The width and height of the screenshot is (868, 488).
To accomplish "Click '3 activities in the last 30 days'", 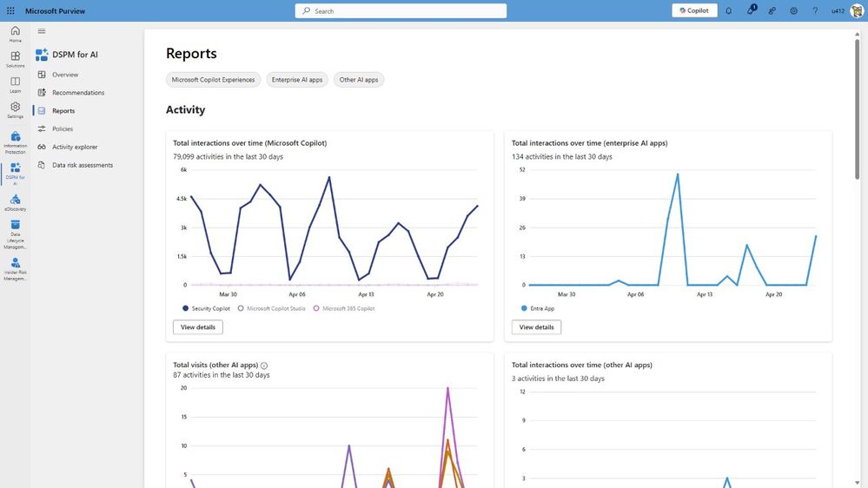I will coord(558,379).
